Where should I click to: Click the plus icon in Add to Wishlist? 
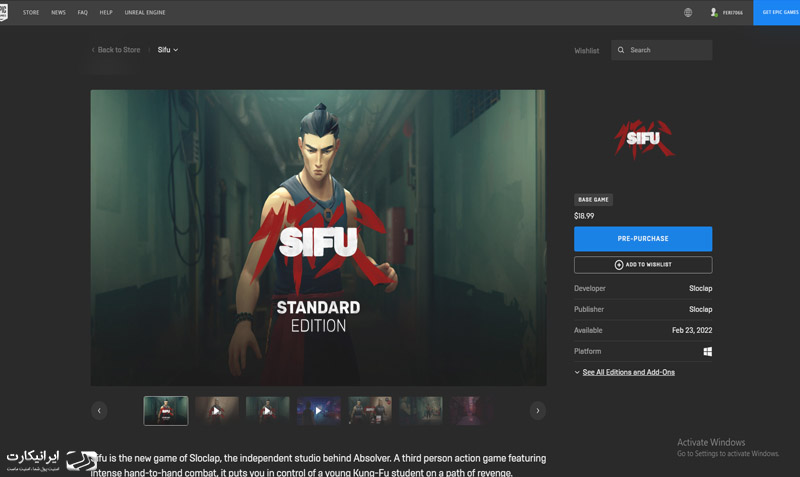click(619, 265)
